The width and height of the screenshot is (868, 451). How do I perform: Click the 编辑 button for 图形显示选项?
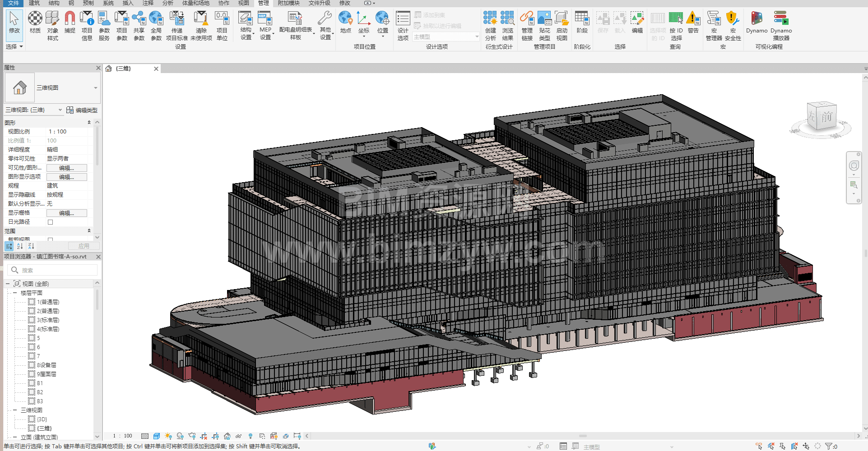[66, 177]
